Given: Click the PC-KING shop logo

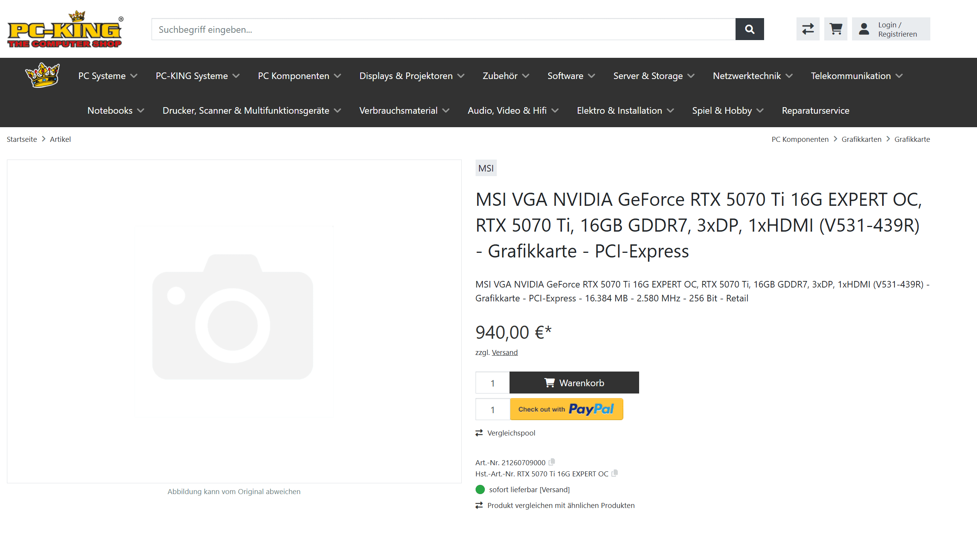Looking at the screenshot, I should [65, 29].
